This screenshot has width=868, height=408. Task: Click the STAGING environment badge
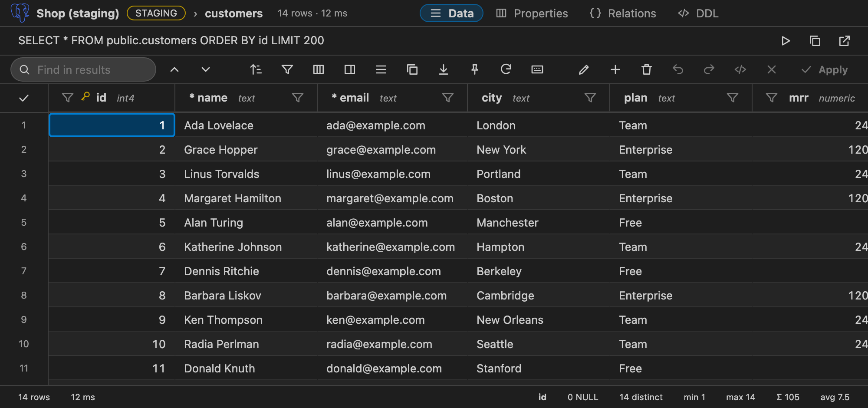tap(156, 13)
